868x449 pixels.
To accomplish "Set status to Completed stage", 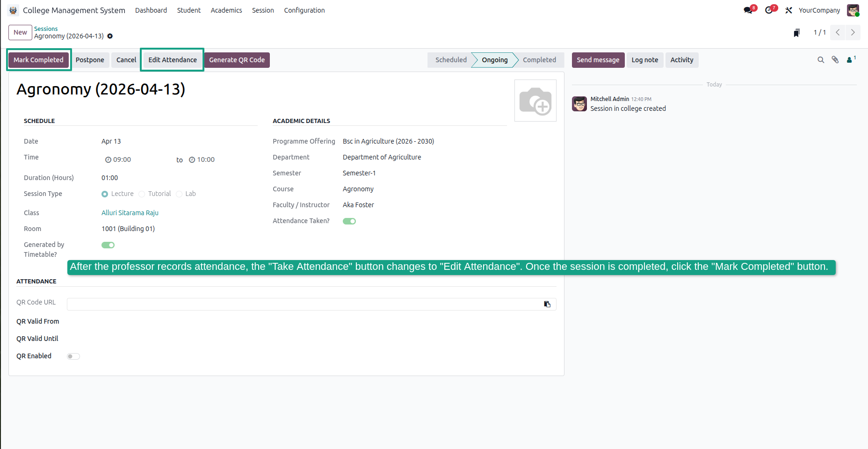I will click(539, 60).
